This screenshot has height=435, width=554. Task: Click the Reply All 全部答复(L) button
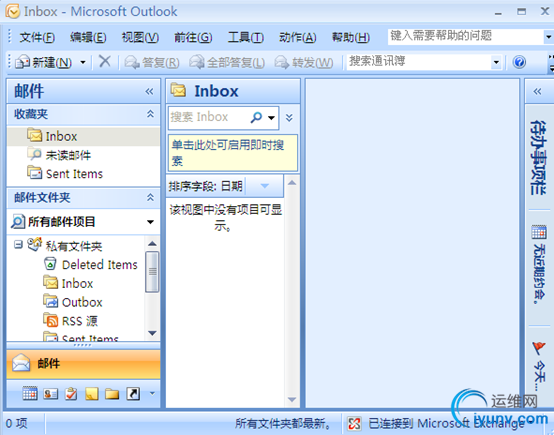(x=227, y=63)
